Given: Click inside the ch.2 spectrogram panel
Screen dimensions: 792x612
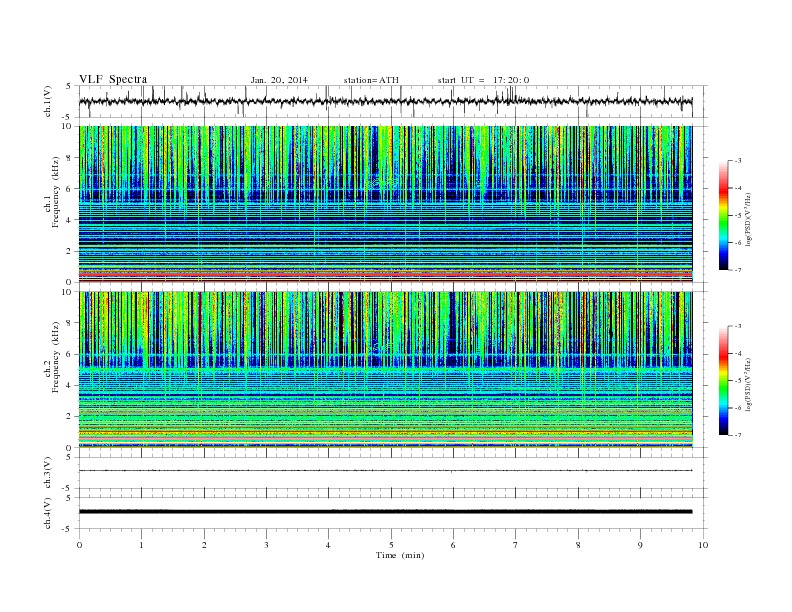Looking at the screenshot, I should 385,370.
